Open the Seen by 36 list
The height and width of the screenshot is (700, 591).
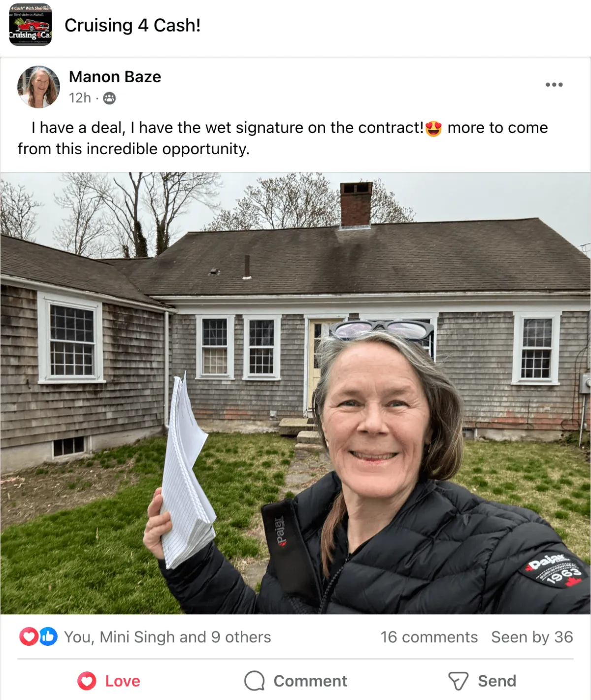click(532, 637)
